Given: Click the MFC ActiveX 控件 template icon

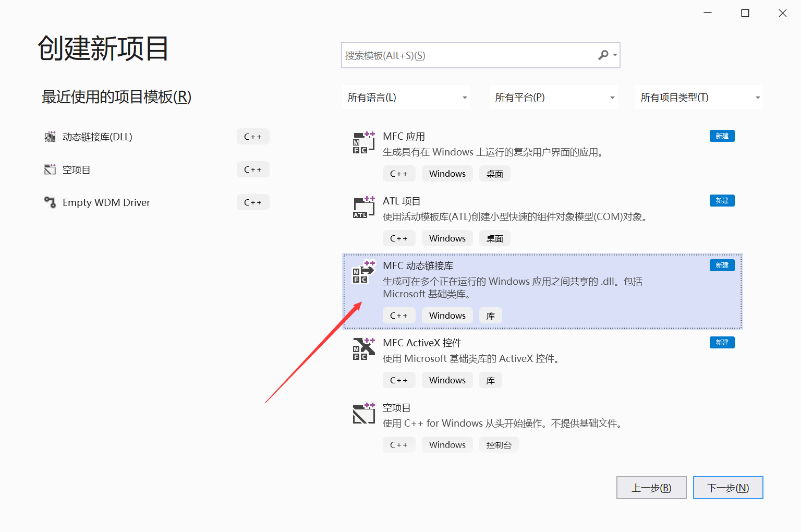Looking at the screenshot, I should [364, 349].
